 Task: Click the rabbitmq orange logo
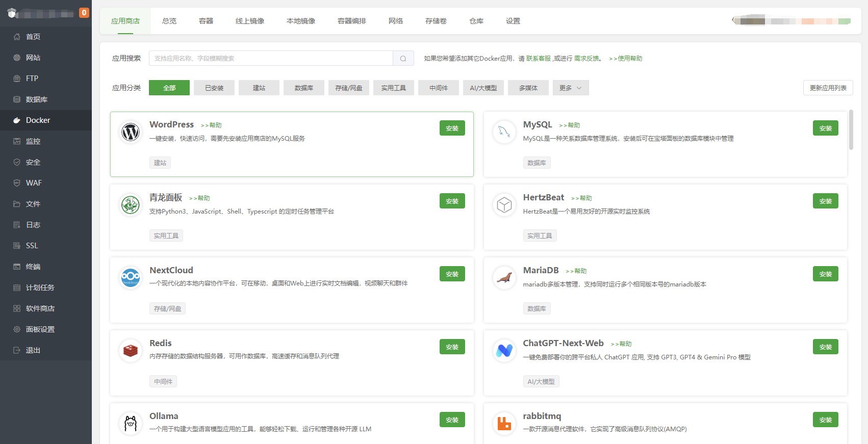click(x=504, y=424)
